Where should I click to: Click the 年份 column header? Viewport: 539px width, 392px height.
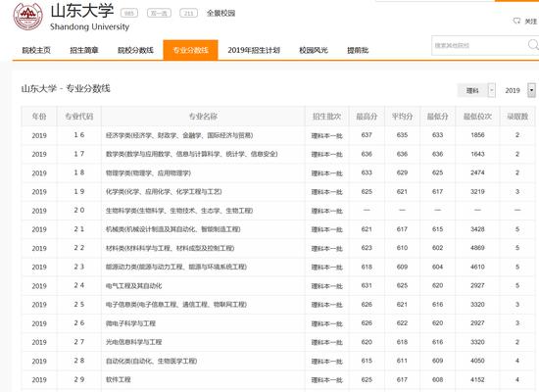[x=39, y=117]
